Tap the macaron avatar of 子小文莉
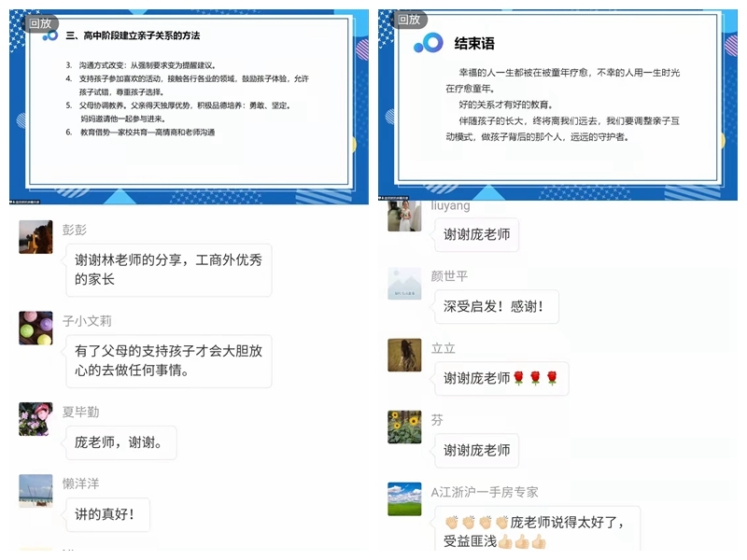Image resolution: width=747 pixels, height=560 pixels. coord(35,328)
